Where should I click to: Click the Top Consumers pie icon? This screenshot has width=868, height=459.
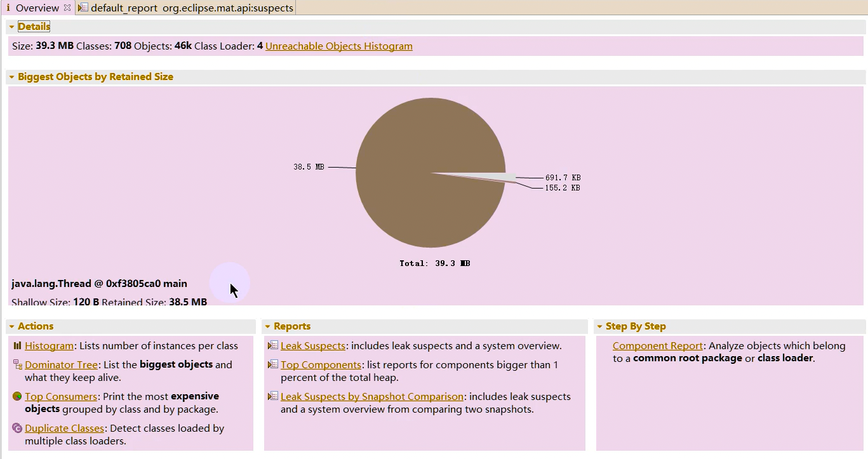pyautogui.click(x=17, y=396)
